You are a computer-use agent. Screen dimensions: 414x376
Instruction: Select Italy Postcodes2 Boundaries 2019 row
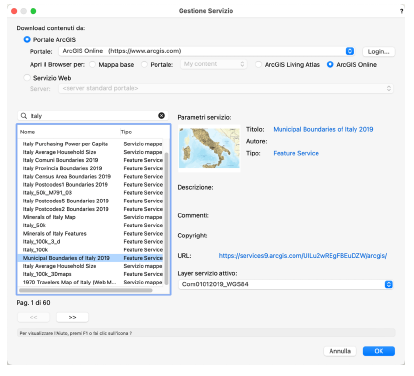tap(91, 209)
